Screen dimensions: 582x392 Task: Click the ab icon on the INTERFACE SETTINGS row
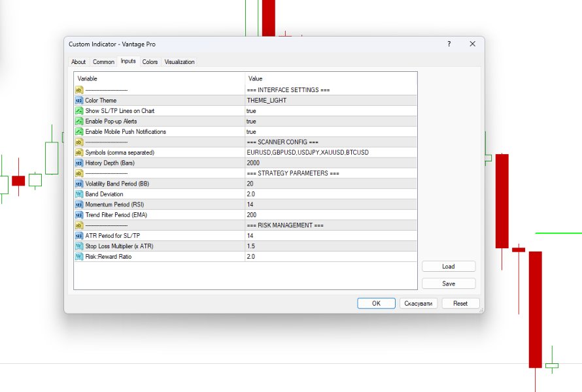80,90
